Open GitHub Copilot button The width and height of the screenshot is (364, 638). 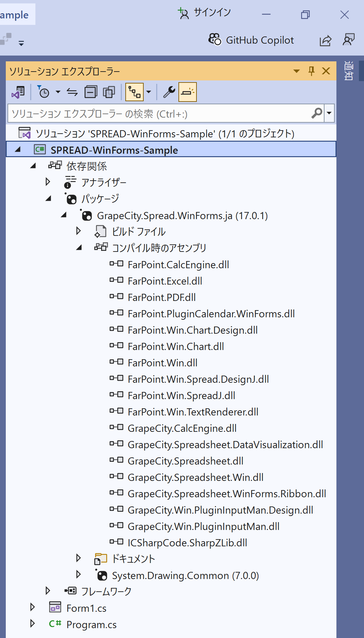click(251, 40)
